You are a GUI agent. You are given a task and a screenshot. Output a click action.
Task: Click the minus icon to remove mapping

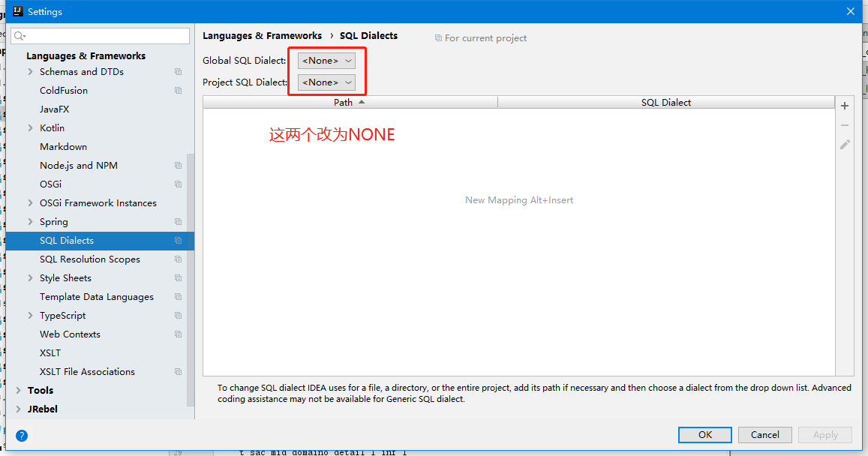pos(845,125)
